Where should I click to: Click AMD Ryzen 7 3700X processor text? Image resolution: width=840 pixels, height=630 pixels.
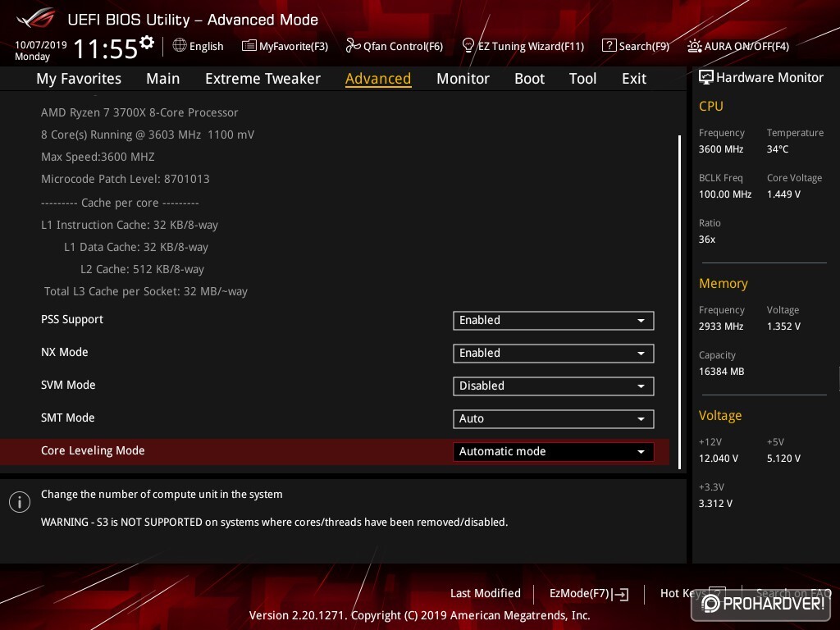point(139,112)
